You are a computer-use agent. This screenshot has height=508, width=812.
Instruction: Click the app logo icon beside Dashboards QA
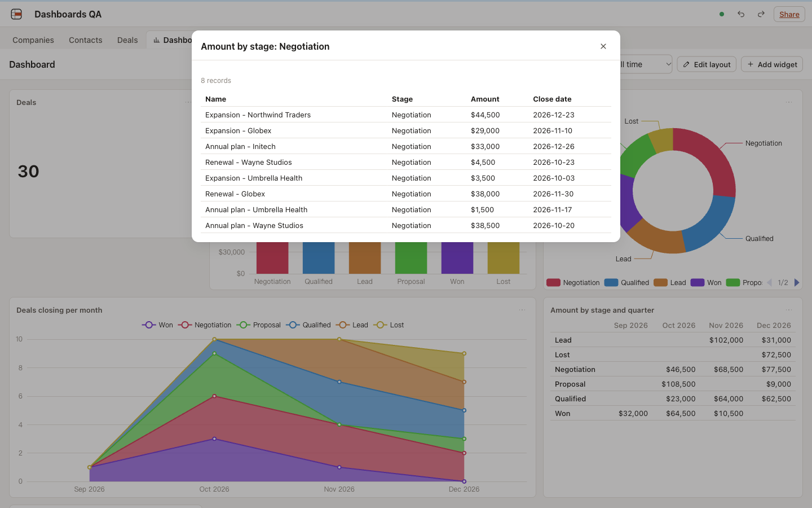coord(16,14)
